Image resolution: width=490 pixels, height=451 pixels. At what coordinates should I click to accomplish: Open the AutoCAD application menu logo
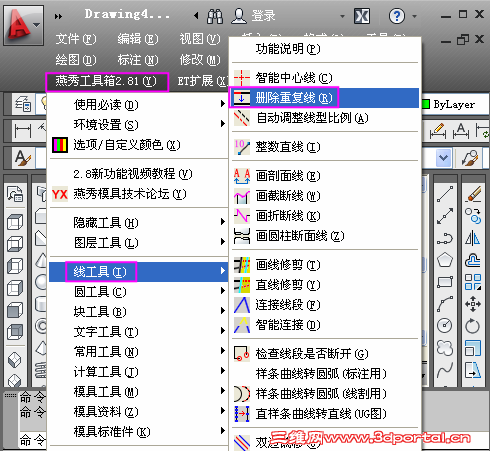(x=23, y=25)
